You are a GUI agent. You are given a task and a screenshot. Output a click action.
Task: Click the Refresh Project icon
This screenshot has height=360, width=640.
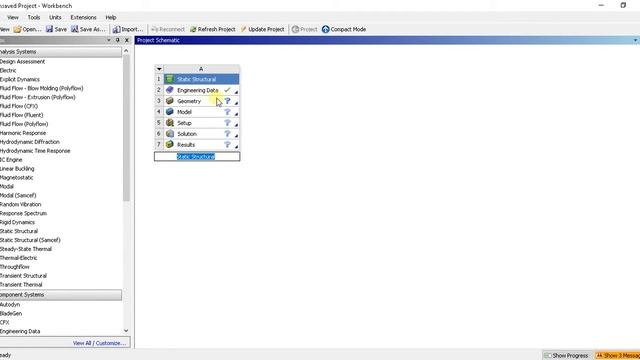coord(193,29)
